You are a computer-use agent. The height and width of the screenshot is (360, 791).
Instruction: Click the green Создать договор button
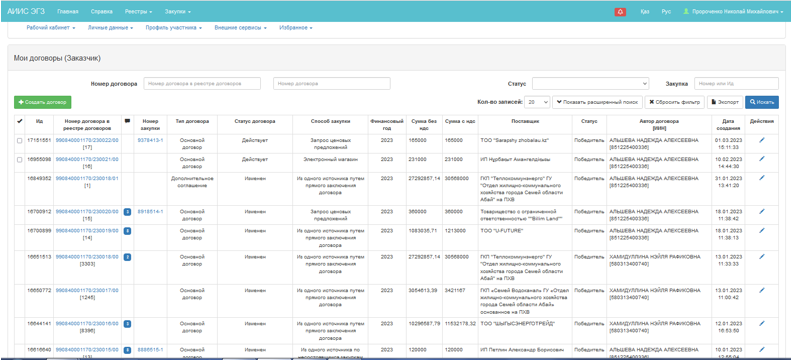pyautogui.click(x=42, y=102)
